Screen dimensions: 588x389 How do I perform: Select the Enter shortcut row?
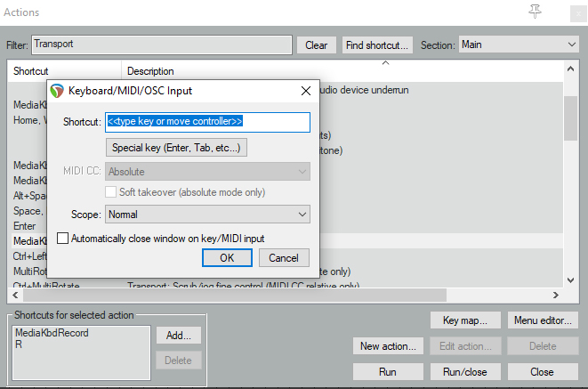point(25,226)
